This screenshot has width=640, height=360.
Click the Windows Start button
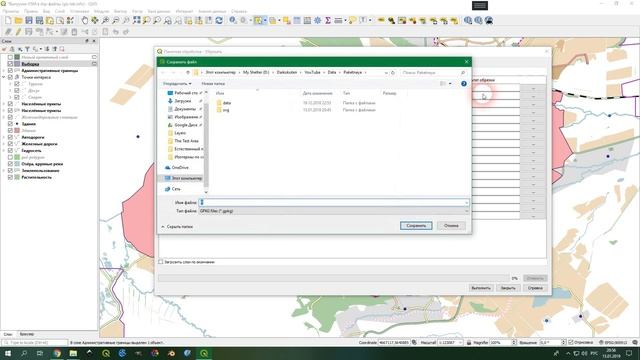8,353
